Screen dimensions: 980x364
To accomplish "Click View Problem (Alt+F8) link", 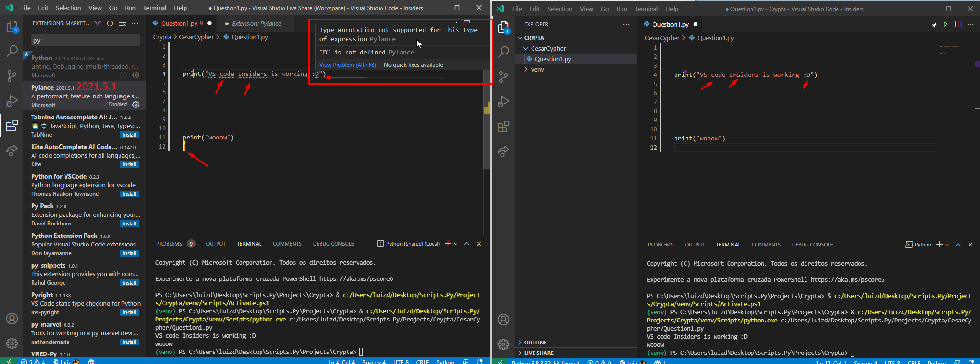I will [348, 65].
